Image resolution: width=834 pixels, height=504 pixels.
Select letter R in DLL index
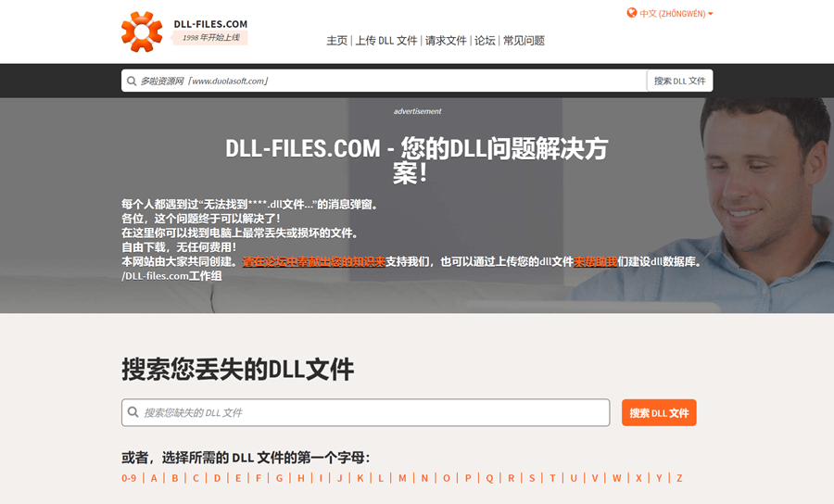(512, 478)
